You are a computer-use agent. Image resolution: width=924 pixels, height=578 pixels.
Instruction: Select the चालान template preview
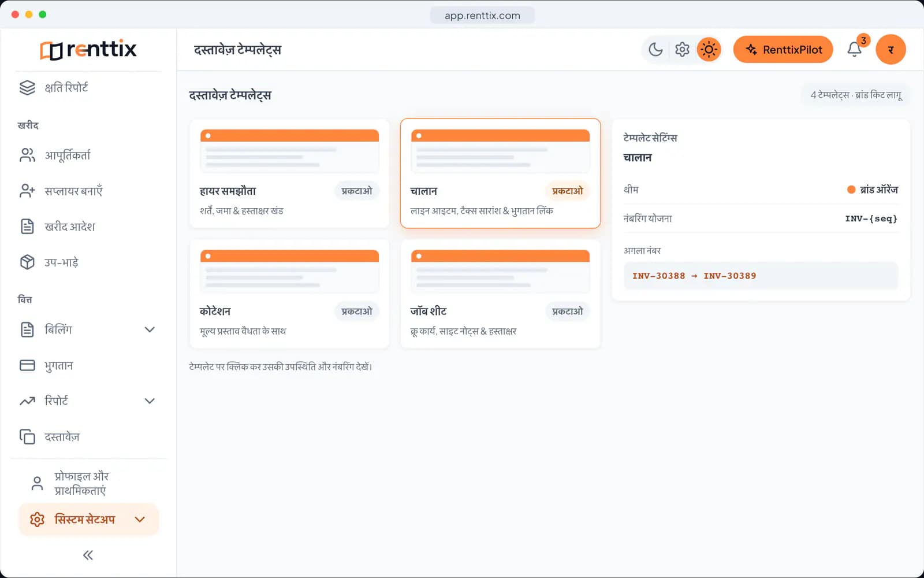tap(500, 151)
